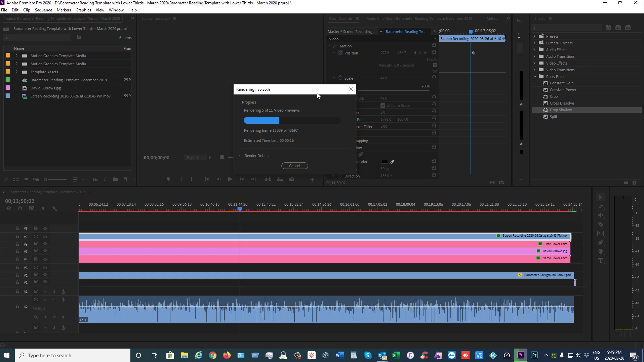644x362 pixels.
Task: Click Source Monitor play button
Action: coord(230,179)
